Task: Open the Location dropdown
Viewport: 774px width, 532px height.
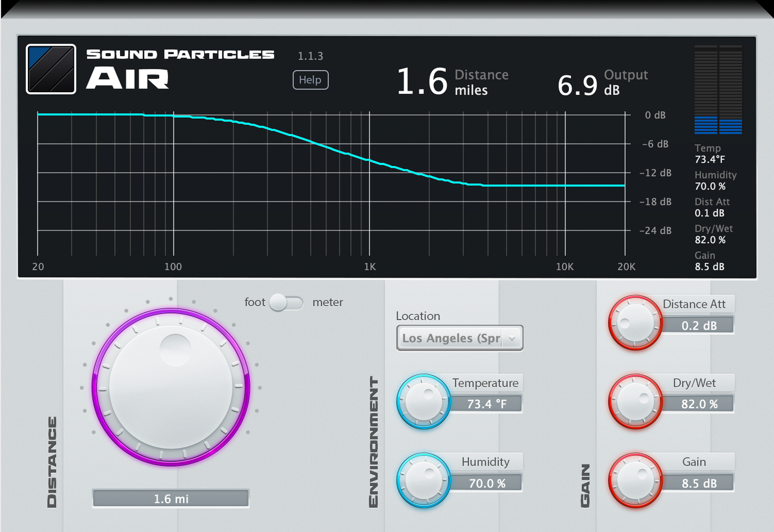Action: [460, 338]
